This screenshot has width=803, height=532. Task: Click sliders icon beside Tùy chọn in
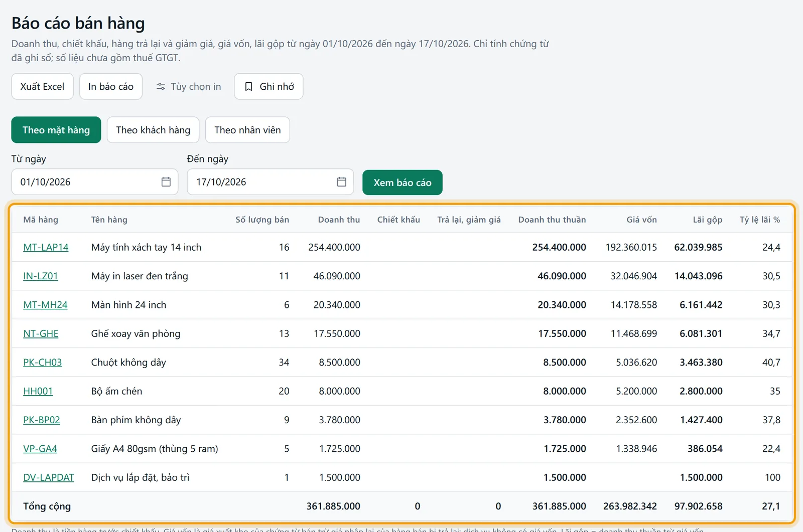(x=161, y=87)
